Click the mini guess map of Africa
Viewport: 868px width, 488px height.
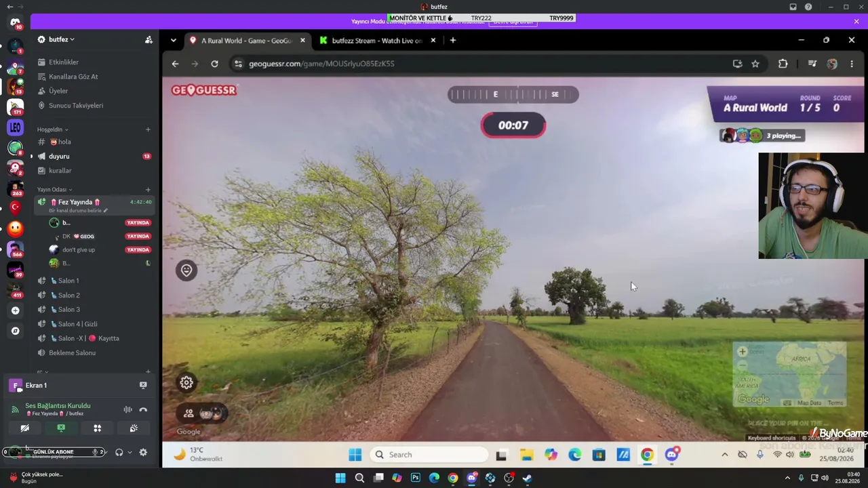[x=789, y=375]
